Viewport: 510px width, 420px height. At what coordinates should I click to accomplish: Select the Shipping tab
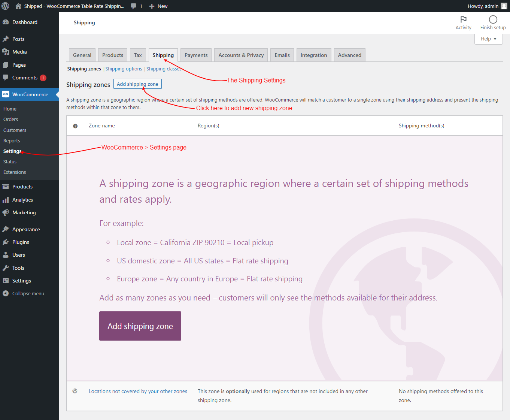click(x=163, y=55)
